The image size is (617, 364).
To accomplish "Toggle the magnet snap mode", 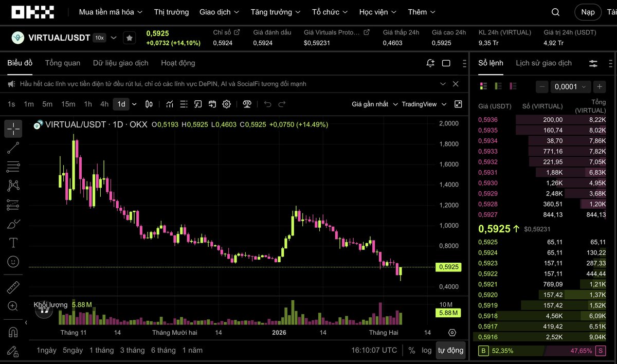I will pyautogui.click(x=13, y=332).
